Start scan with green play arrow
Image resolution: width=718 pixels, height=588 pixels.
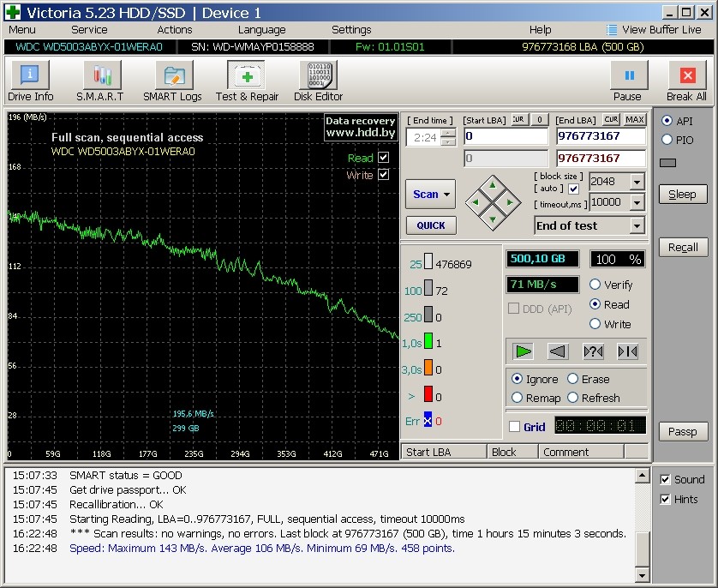[524, 351]
